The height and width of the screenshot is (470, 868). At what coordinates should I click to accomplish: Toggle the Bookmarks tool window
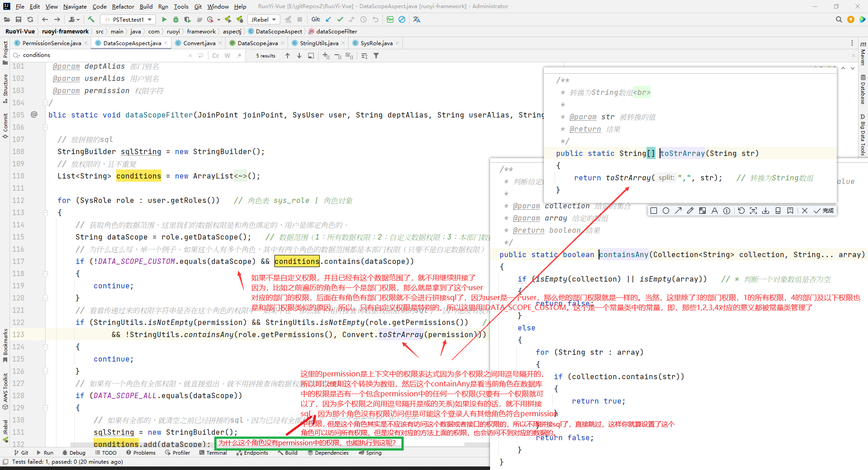pos(5,346)
